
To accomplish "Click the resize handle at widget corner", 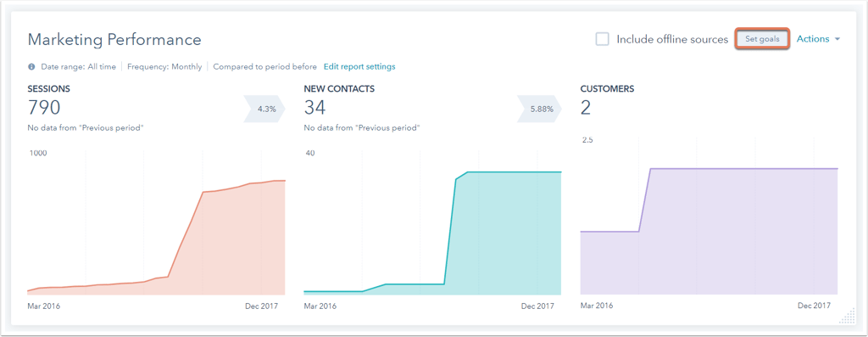I will pos(847,316).
